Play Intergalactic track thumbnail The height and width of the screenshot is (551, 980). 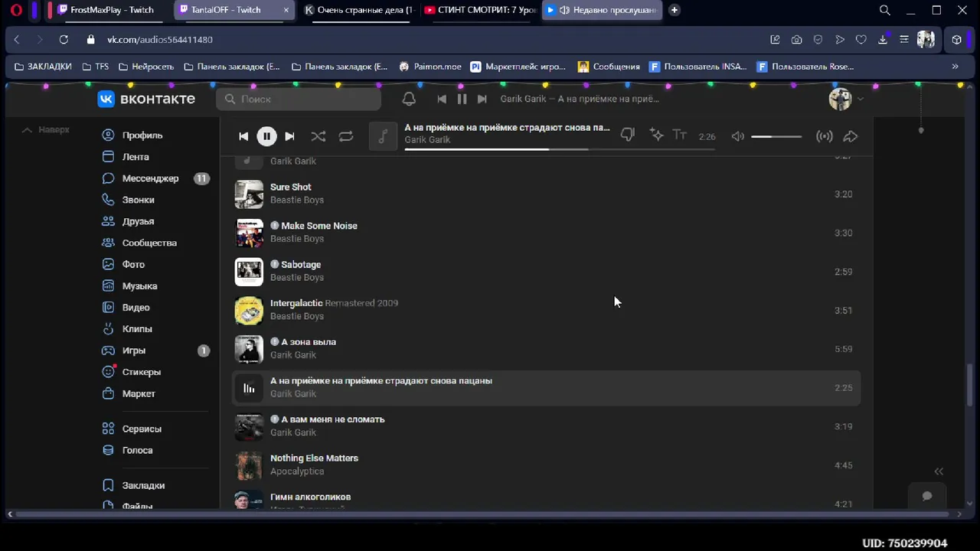249,310
